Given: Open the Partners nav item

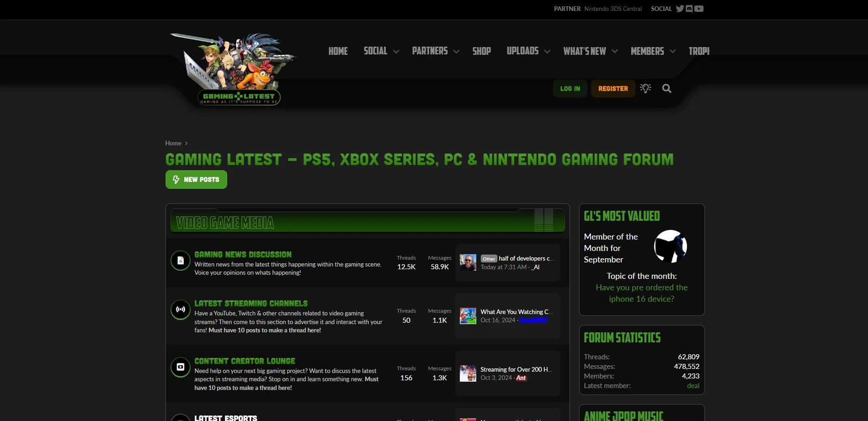Looking at the screenshot, I should [x=430, y=51].
